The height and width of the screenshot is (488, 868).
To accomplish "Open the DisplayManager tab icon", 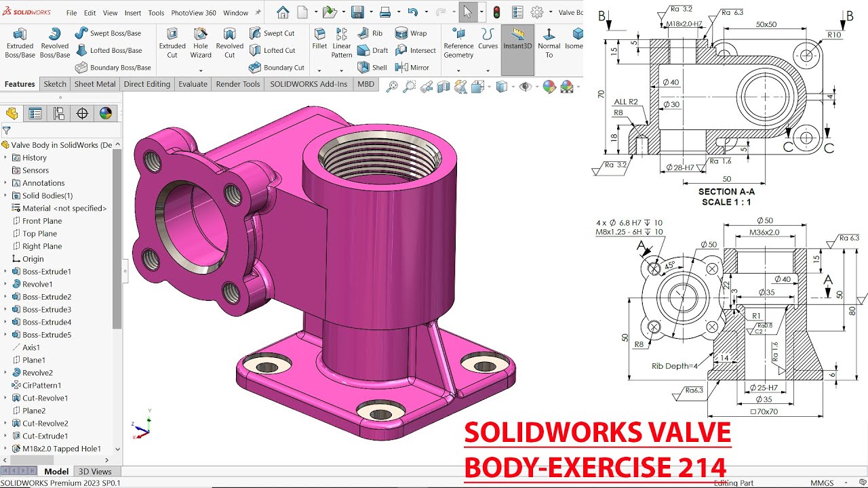I will coord(106,113).
